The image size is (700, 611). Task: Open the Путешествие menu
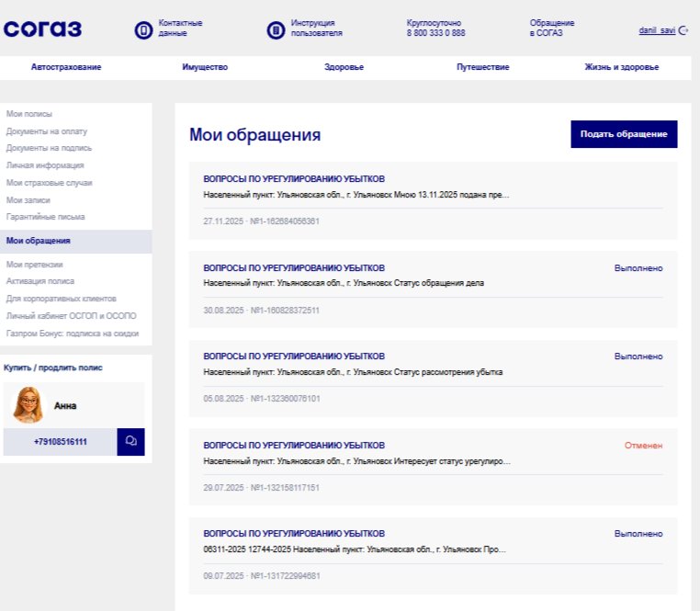coord(482,67)
